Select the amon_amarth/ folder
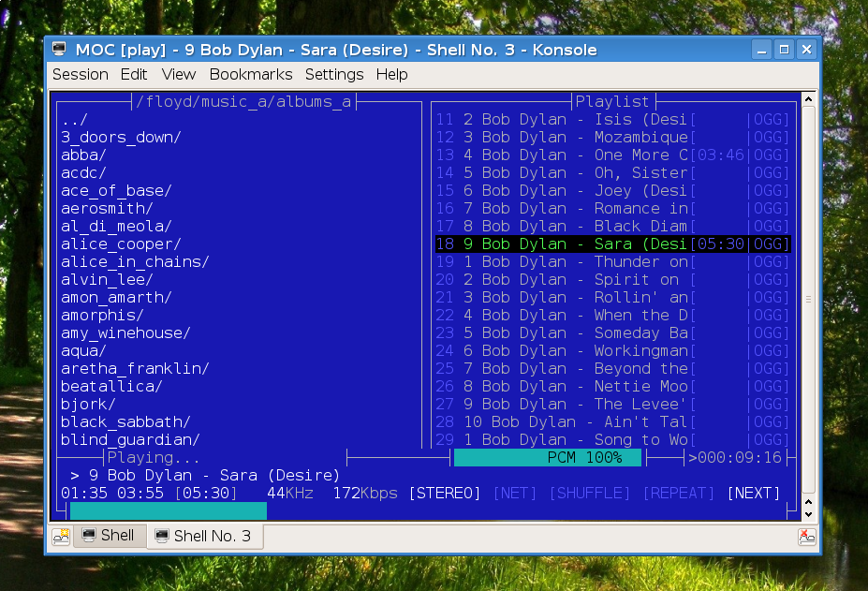The width and height of the screenshot is (868, 591). (116, 298)
